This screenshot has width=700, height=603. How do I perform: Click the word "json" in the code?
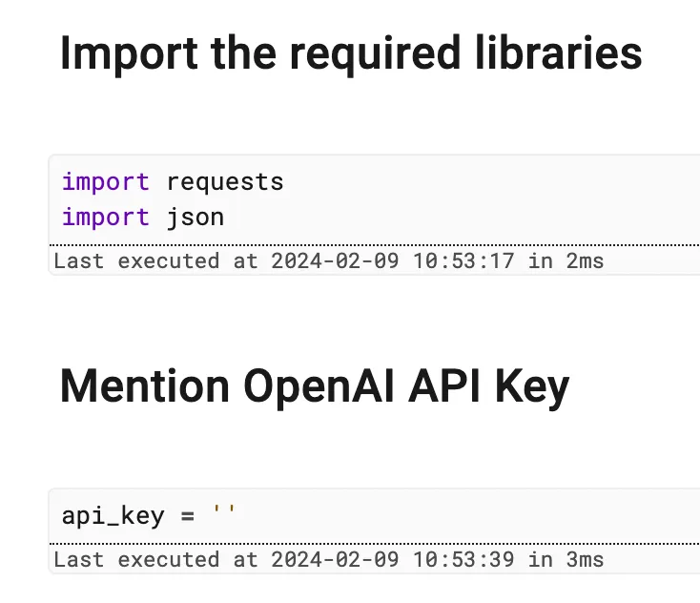click(196, 218)
